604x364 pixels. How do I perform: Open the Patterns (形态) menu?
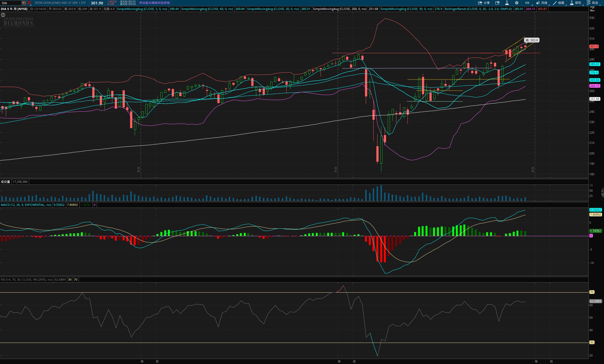tap(593, 3)
